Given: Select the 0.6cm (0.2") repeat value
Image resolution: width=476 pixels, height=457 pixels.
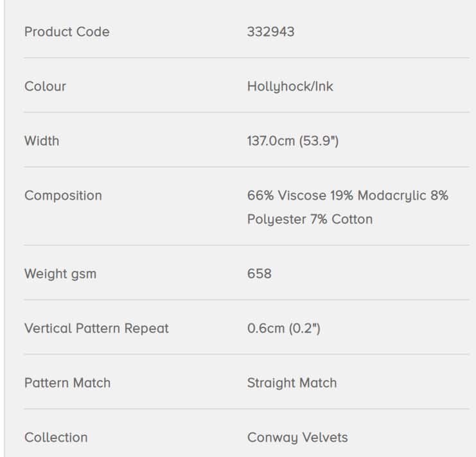Looking at the screenshot, I should point(284,329).
